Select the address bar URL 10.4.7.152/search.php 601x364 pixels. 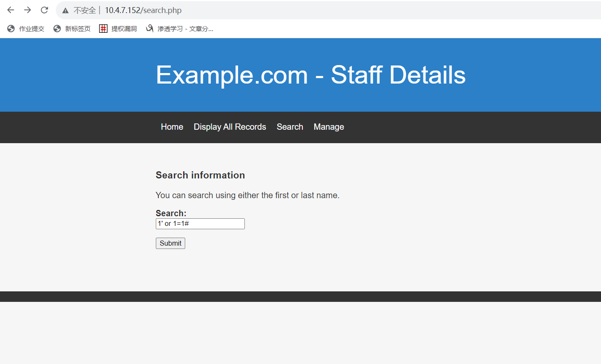[143, 10]
